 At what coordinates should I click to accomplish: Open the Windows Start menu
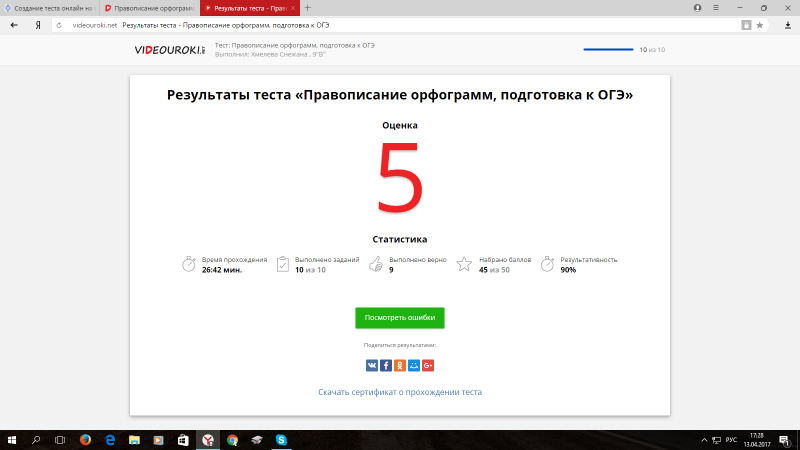pyautogui.click(x=11, y=439)
